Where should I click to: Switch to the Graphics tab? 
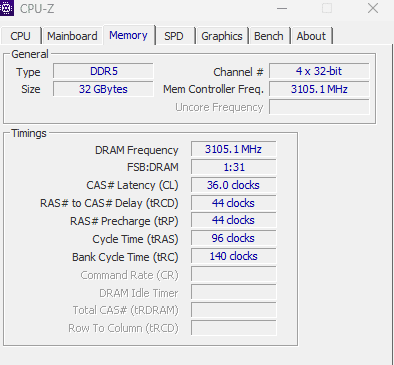tap(222, 36)
